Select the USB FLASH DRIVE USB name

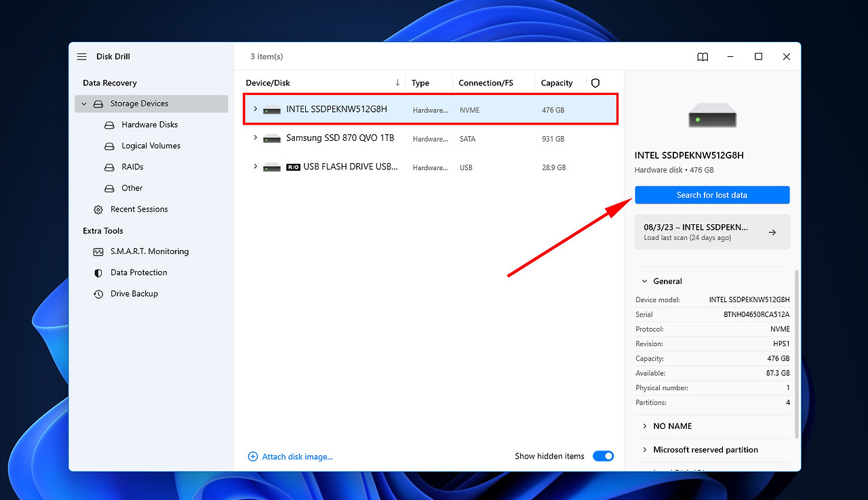point(351,167)
